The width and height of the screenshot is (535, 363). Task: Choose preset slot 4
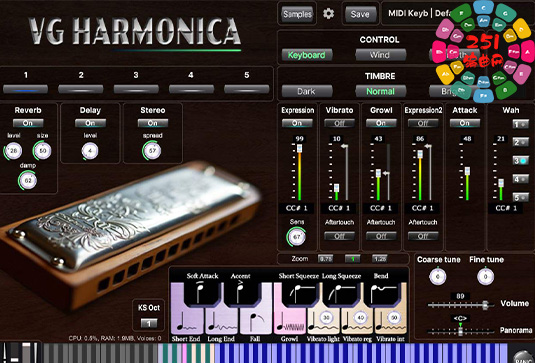coord(191,89)
